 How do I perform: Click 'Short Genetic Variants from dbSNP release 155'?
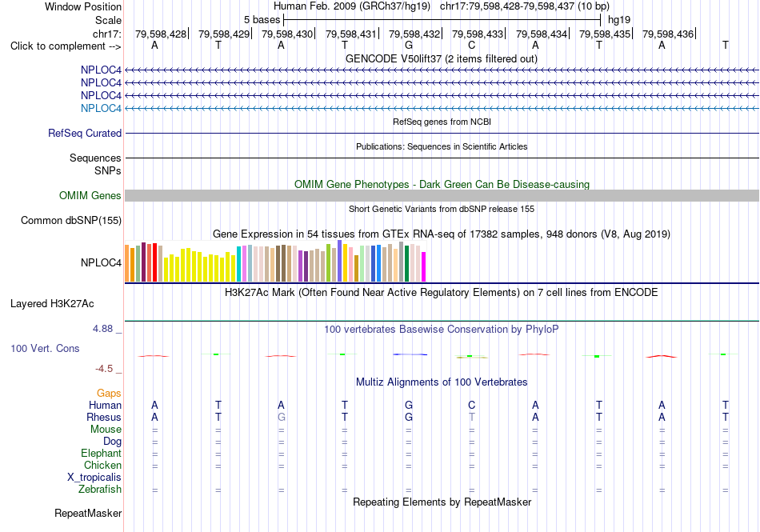(442, 209)
